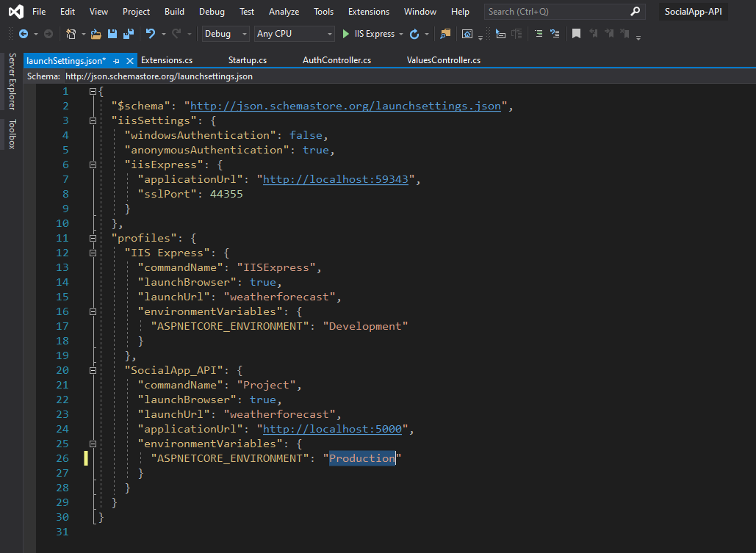Click the Open File folder icon
The height and width of the screenshot is (553, 756).
(x=96, y=34)
